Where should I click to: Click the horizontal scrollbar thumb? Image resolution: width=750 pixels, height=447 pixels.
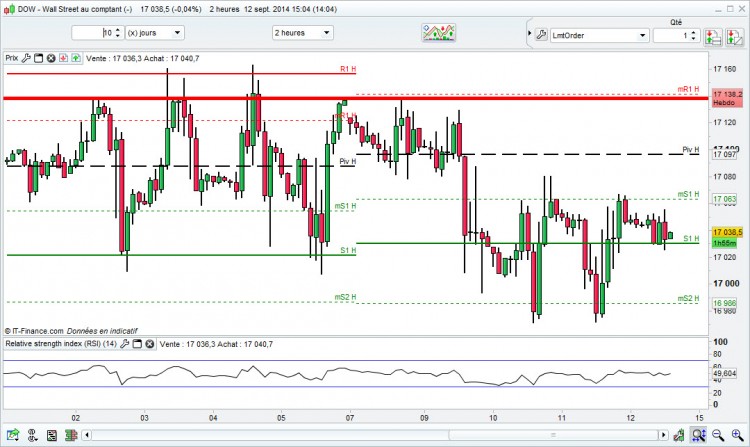pos(553,435)
